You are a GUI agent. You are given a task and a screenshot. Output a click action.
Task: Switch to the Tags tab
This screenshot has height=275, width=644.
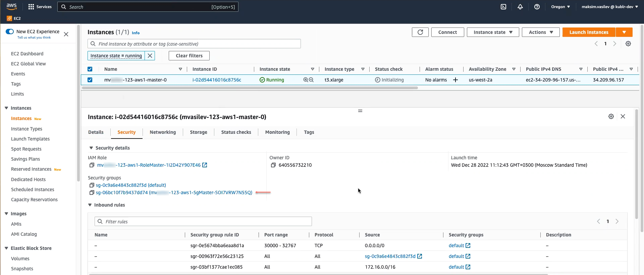(309, 132)
